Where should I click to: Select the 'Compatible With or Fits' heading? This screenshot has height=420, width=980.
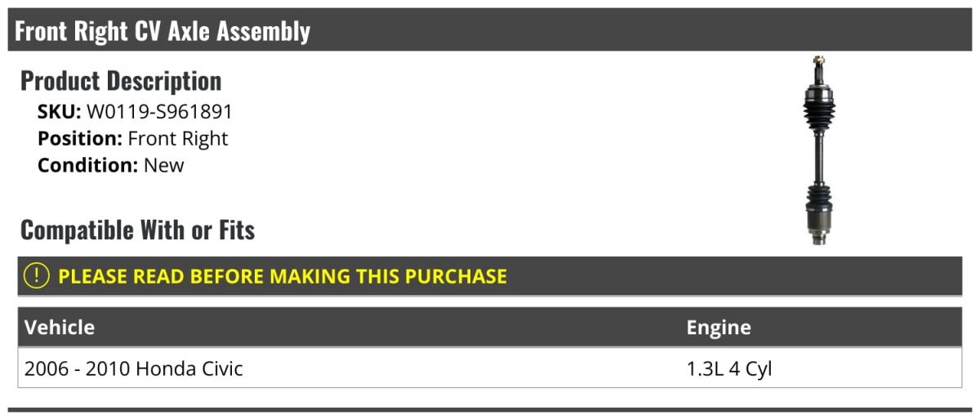138,230
